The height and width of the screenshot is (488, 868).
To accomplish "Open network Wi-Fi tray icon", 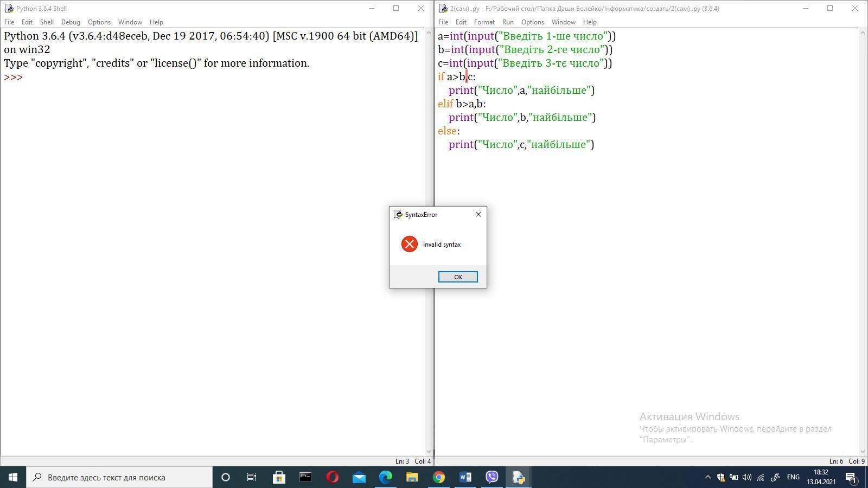I will tap(761, 477).
